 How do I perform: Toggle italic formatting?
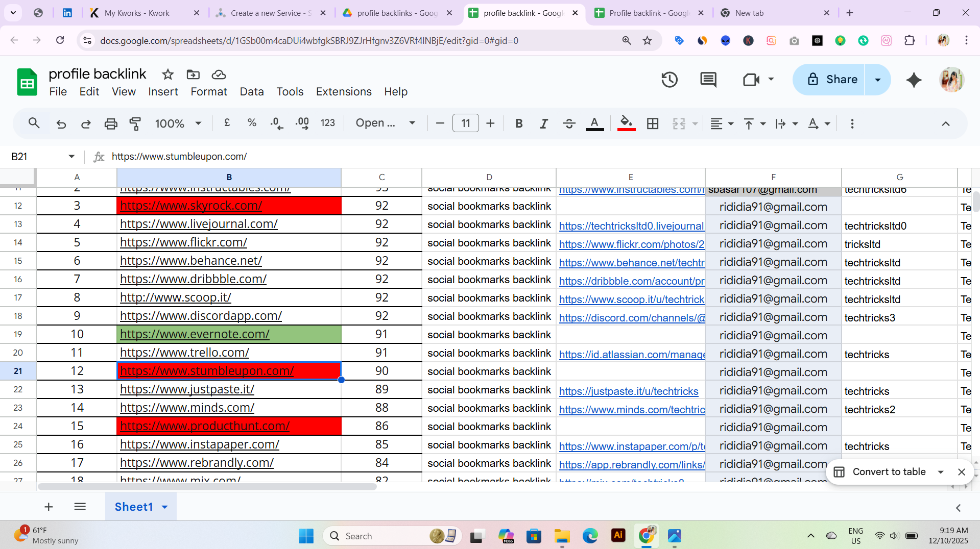[x=543, y=123]
